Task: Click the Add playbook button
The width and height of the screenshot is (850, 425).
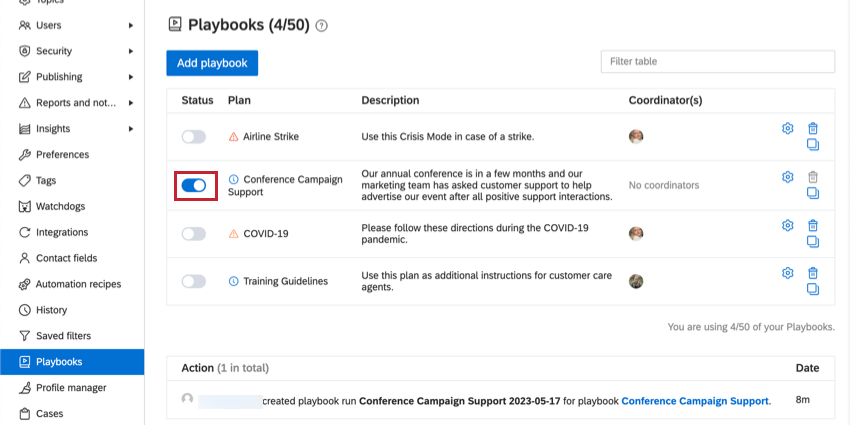Action: pyautogui.click(x=212, y=63)
